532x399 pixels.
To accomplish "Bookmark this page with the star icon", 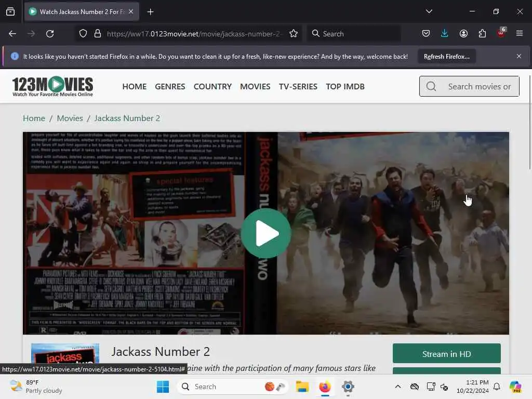I will [x=294, y=34].
